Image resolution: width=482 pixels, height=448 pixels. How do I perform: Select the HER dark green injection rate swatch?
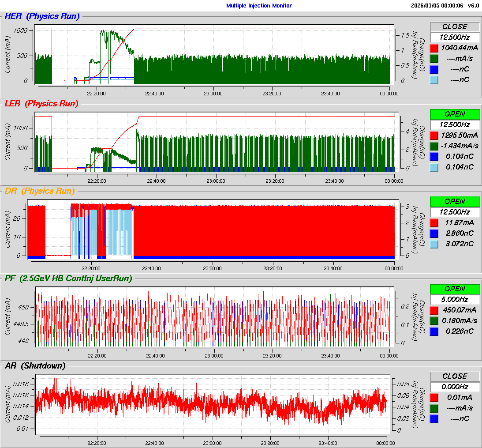pos(434,59)
